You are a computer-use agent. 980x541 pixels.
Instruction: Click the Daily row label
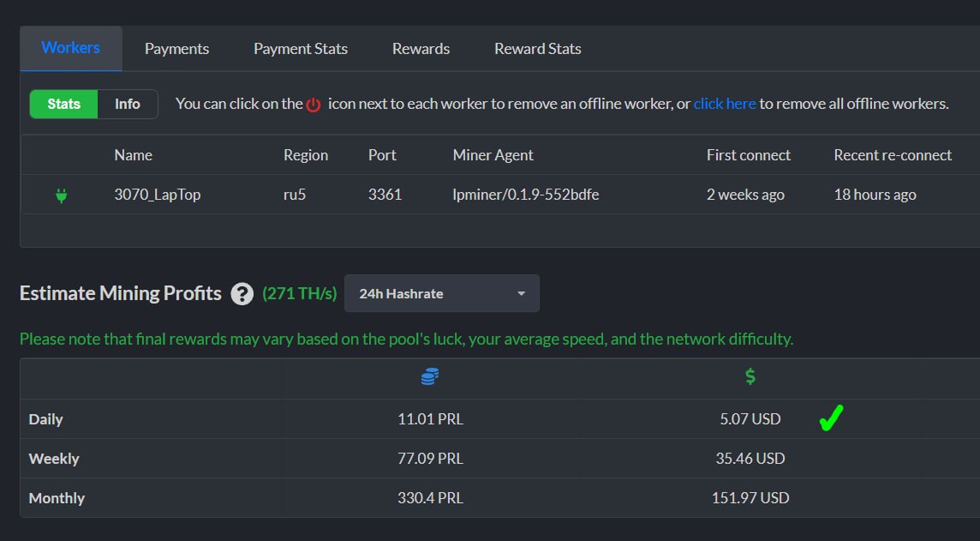(x=45, y=419)
